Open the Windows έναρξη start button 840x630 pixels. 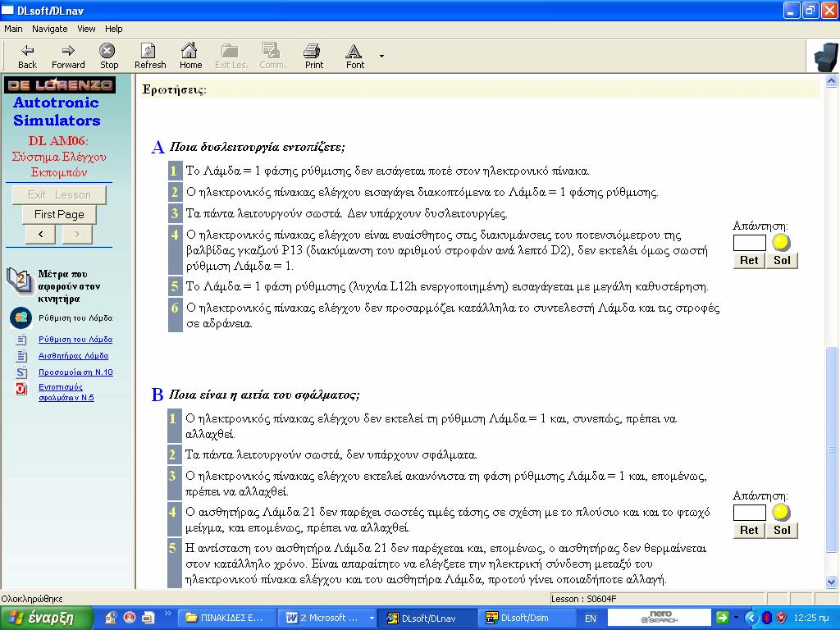[x=47, y=618]
